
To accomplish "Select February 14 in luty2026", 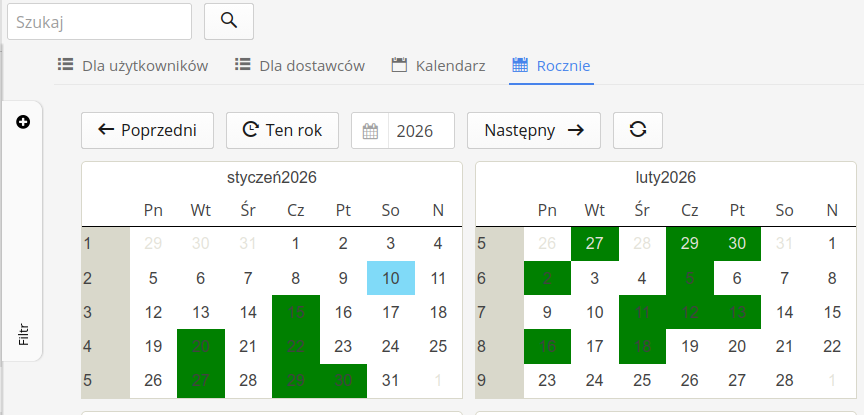I will click(x=784, y=312).
